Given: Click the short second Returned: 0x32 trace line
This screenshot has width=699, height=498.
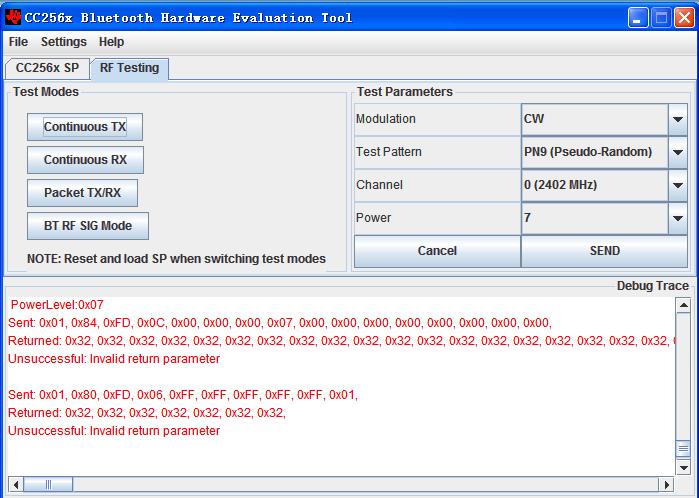Looking at the screenshot, I should click(147, 413).
